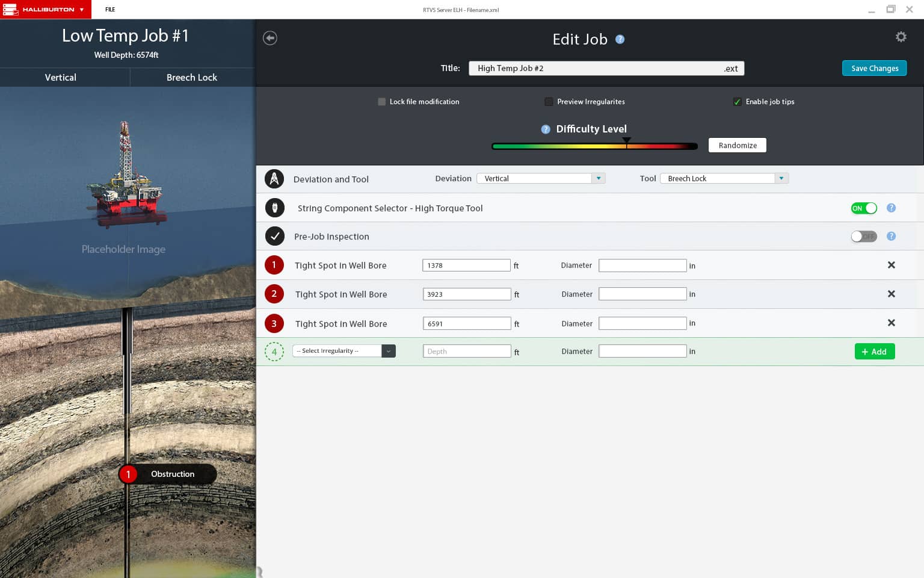This screenshot has width=924, height=578.
Task: Open the settings gear icon
Action: [x=901, y=37]
